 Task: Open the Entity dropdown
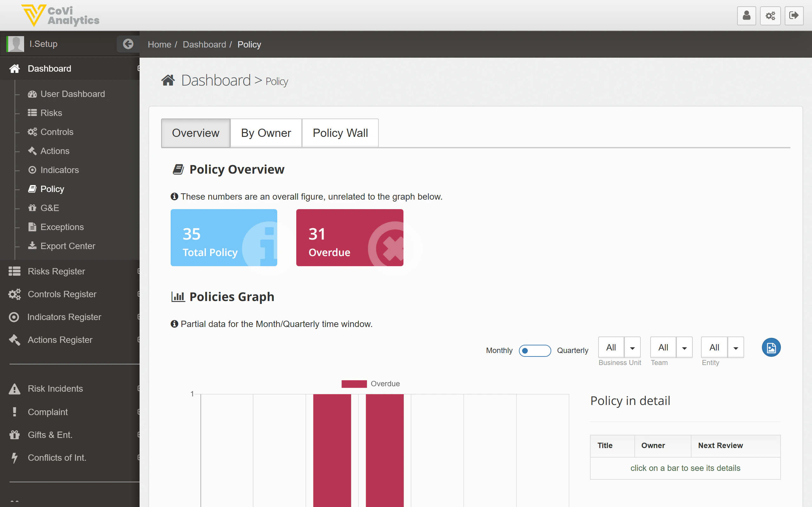736,347
